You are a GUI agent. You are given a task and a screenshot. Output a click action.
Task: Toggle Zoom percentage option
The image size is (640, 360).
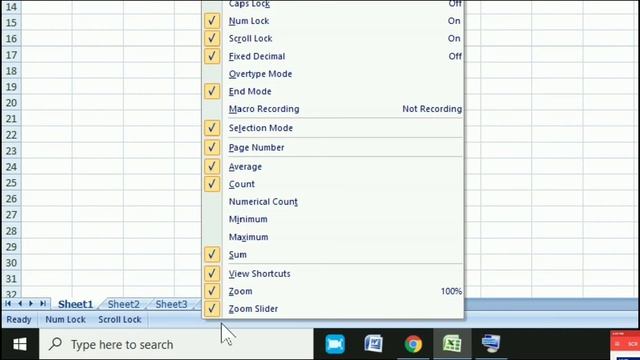[x=333, y=291]
